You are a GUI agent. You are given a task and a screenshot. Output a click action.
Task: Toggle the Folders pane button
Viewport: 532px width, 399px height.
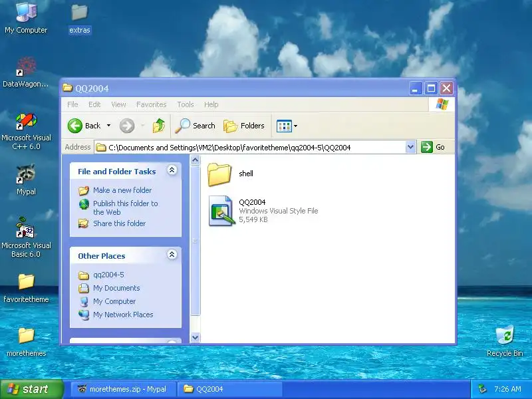click(244, 126)
